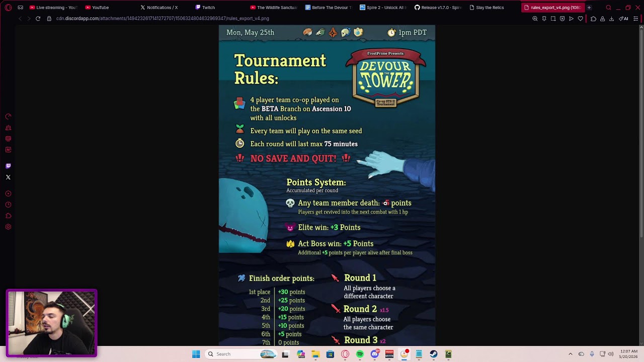Open the Windows Start button
644x362 pixels.
coord(196,354)
